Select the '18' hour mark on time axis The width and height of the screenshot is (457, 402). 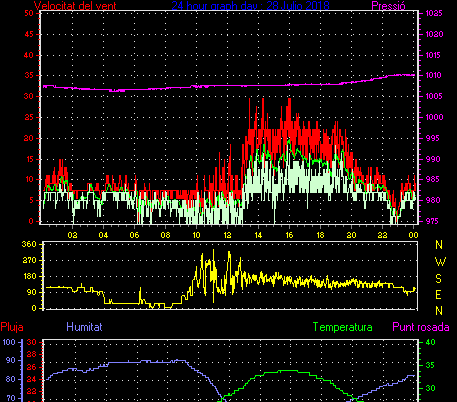[x=320, y=235]
